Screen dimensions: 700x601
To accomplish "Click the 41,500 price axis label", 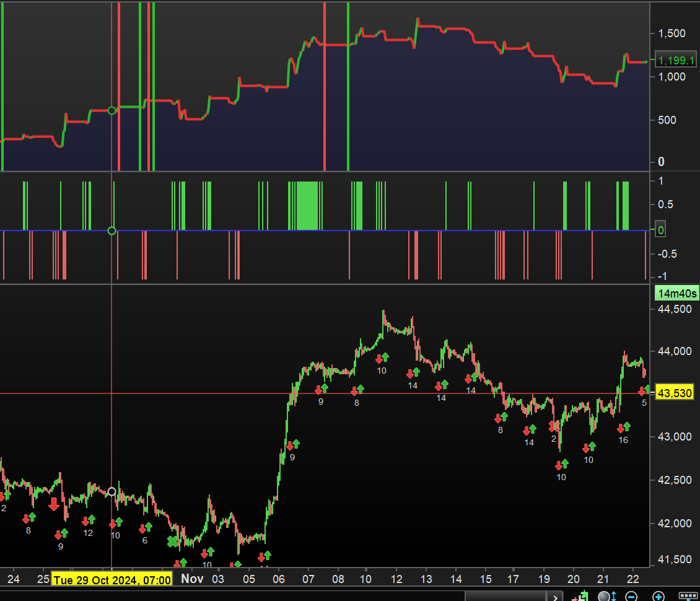I will (x=675, y=559).
